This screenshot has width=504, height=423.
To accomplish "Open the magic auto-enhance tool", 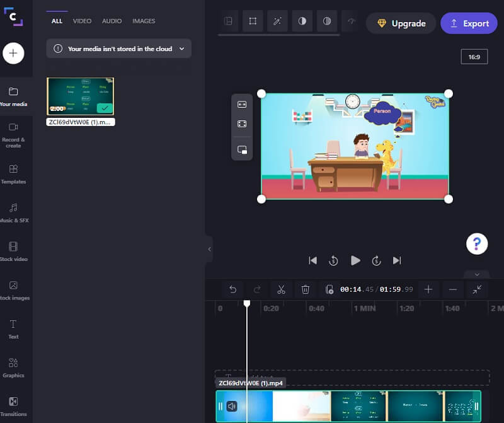I will point(277,21).
